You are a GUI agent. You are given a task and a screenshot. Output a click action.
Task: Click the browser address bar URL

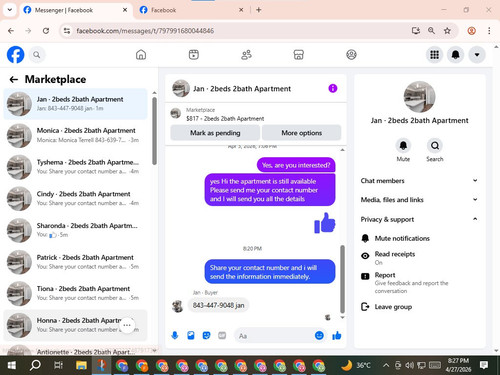[x=145, y=31]
